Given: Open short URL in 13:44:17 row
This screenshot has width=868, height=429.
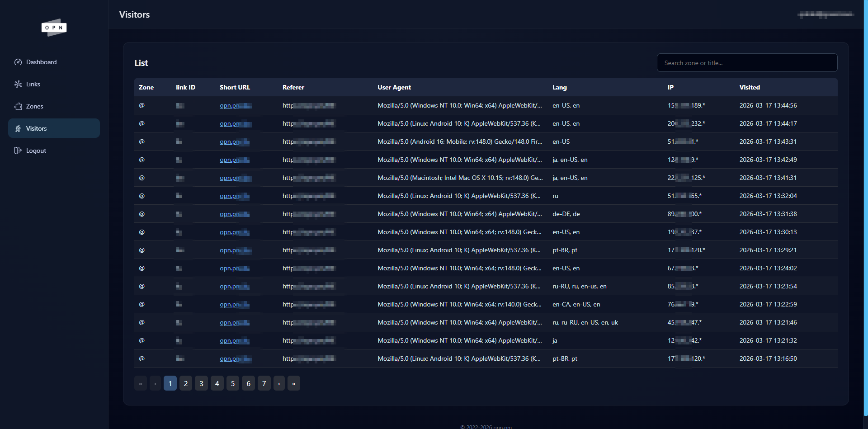Looking at the screenshot, I should (x=236, y=123).
